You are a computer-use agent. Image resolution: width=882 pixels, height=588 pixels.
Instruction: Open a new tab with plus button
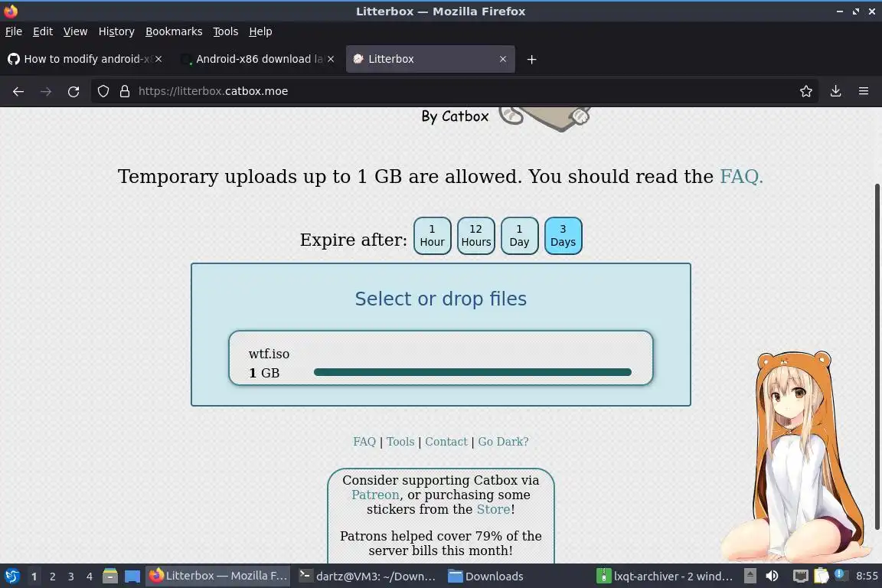(531, 59)
